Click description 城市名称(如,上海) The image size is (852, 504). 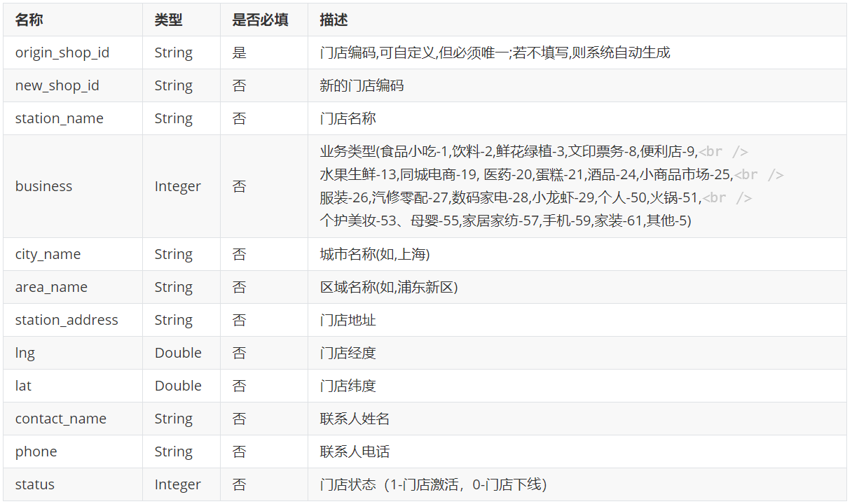click(375, 254)
